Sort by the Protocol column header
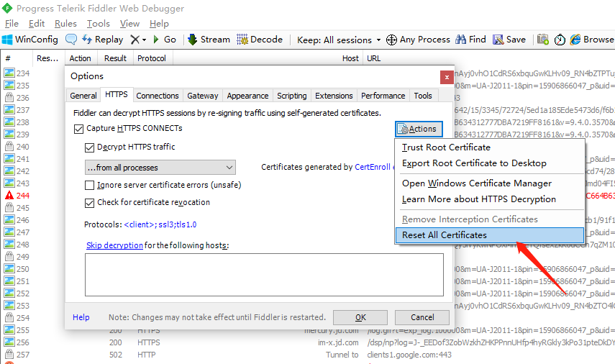615x364 pixels. click(x=152, y=58)
